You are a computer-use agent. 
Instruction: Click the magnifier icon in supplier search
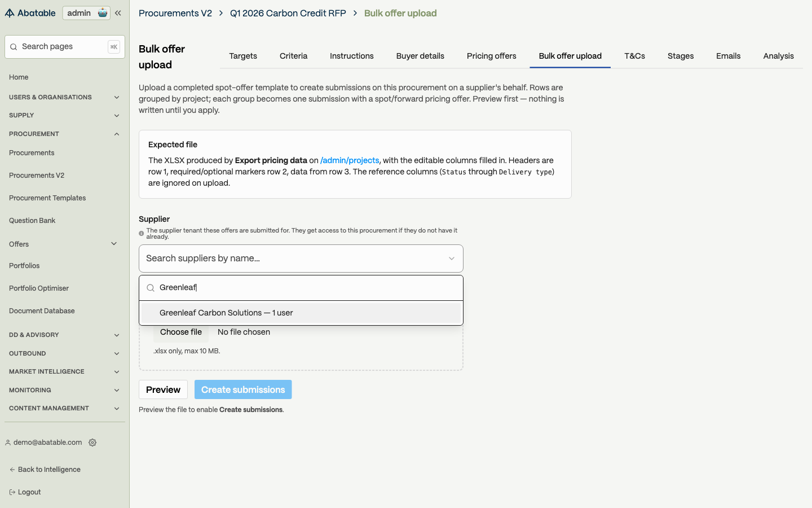(151, 288)
